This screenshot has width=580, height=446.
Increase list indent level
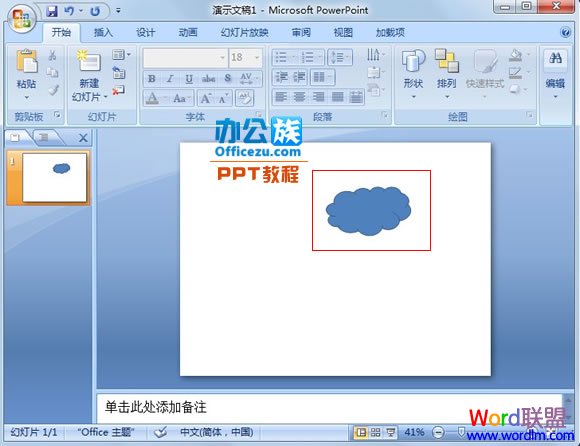299,77
